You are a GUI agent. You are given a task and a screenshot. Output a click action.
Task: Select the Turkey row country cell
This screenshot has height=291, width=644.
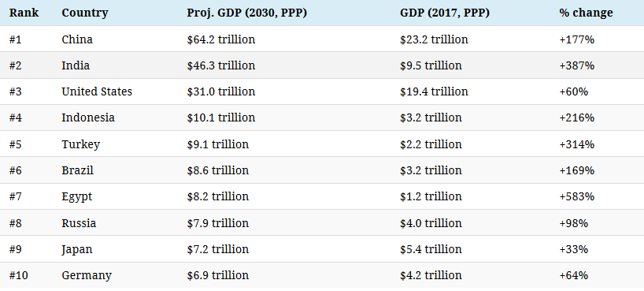click(x=80, y=144)
